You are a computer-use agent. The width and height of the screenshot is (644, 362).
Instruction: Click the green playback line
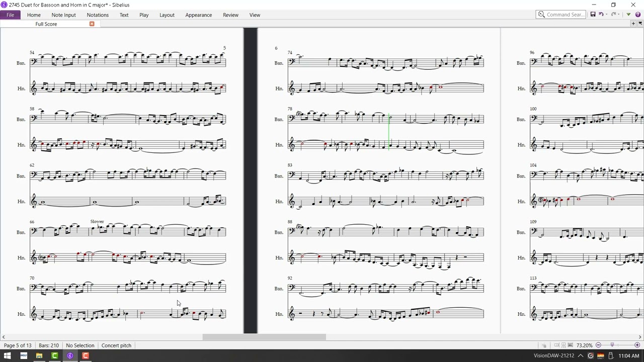click(389, 132)
